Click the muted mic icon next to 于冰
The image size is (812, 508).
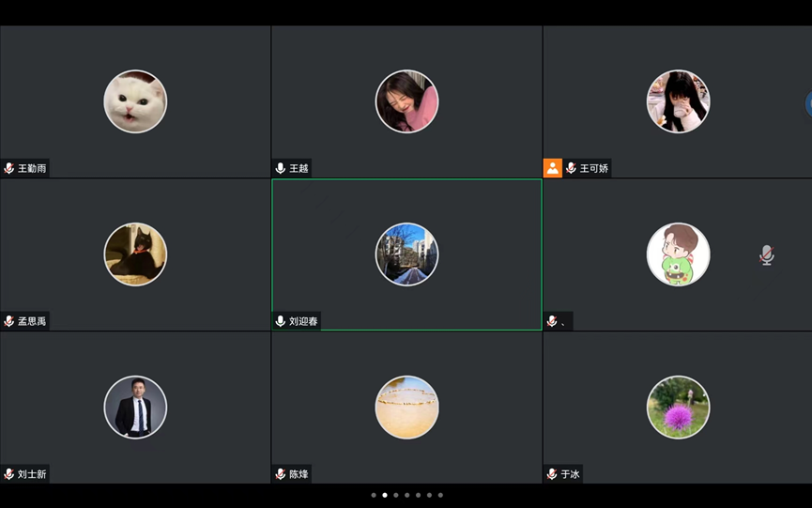pyautogui.click(x=552, y=474)
